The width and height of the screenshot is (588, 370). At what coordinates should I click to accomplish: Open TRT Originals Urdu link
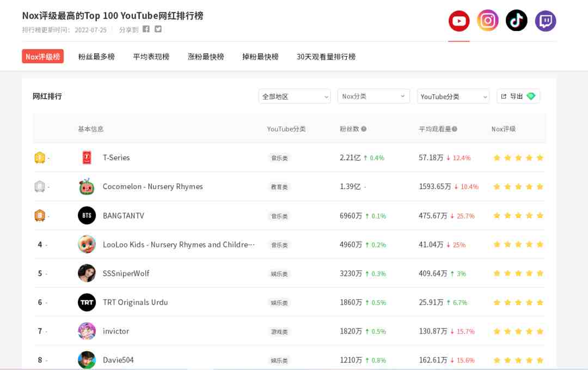136,302
